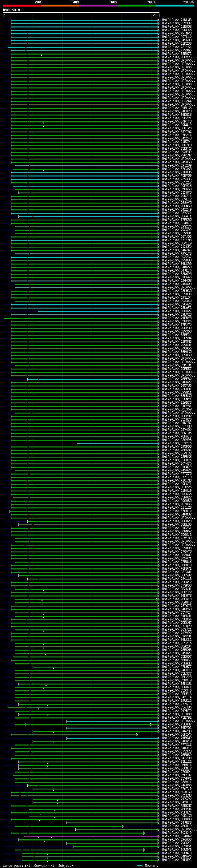The width and height of the screenshot is (197, 868).
Task: Click the cyan 50char legend marker
Action: (139, 866)
